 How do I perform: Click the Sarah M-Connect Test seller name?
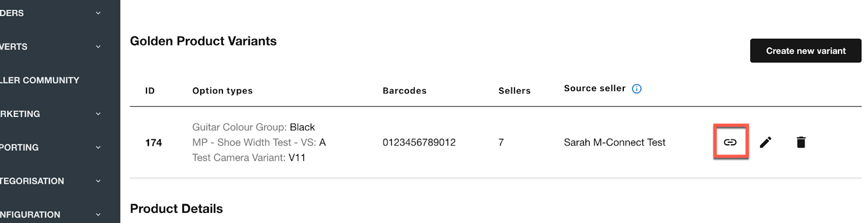coord(615,142)
